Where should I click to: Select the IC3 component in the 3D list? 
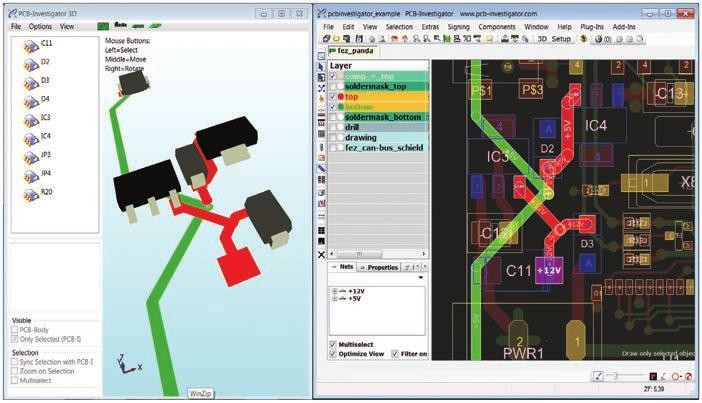click(37, 120)
